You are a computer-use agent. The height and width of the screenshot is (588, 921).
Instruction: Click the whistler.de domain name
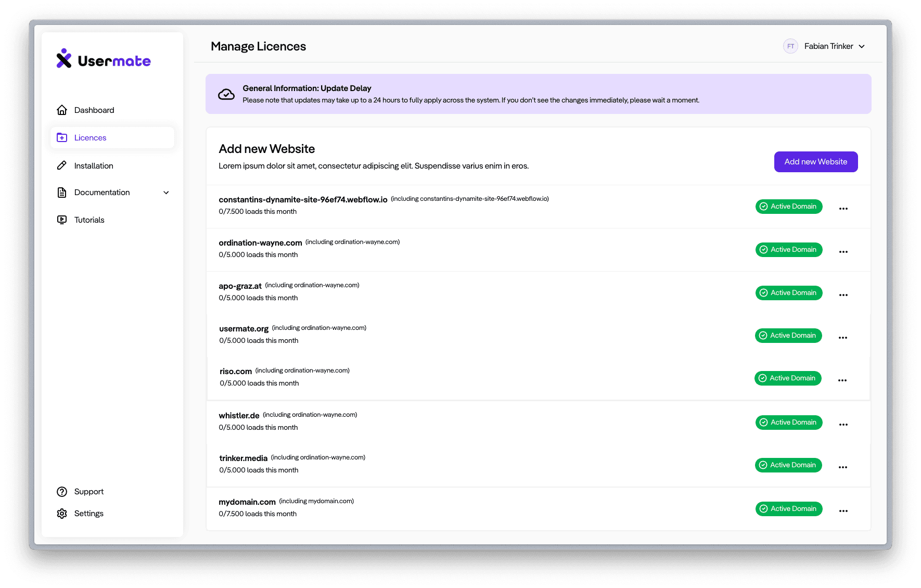239,416
